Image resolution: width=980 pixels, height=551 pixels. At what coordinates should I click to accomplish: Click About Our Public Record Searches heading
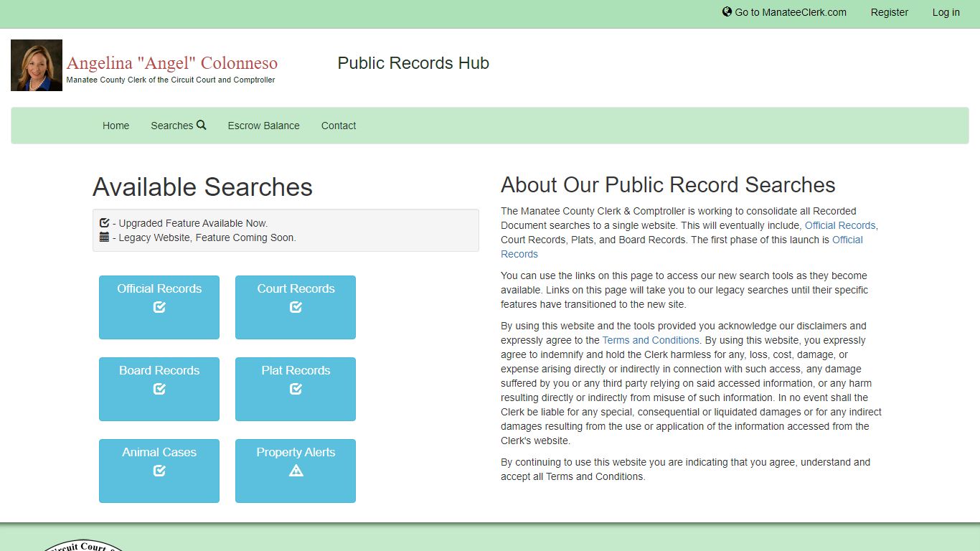coord(668,185)
